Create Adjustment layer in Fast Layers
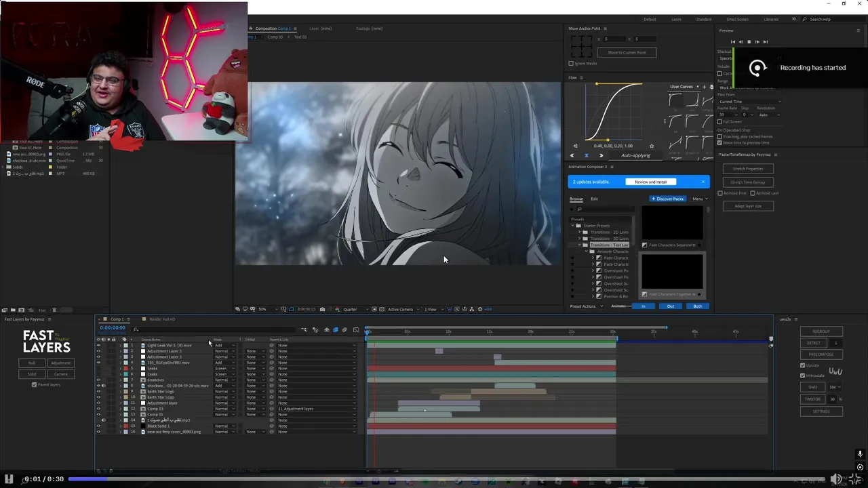This screenshot has height=488, width=868. [x=60, y=363]
